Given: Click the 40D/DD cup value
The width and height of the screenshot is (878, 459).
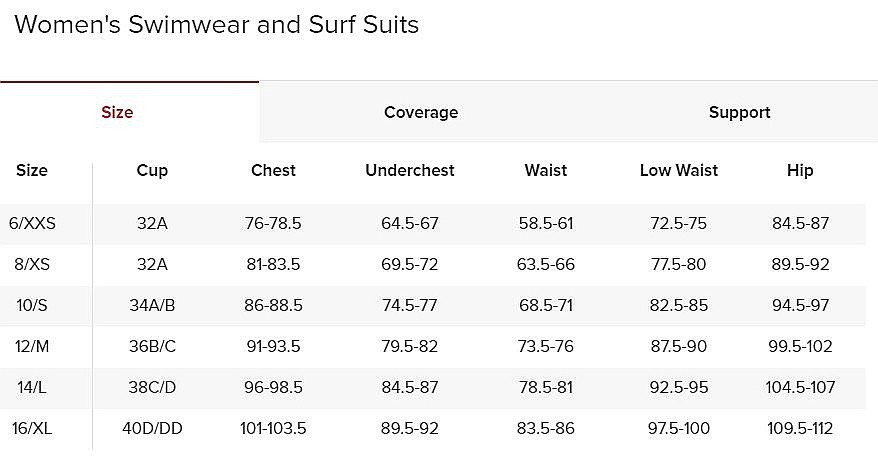Looking at the screenshot, I should [152, 428].
